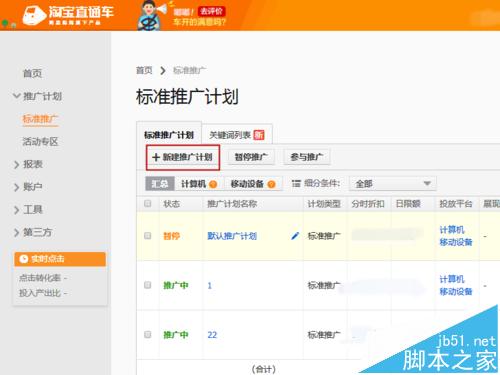This screenshot has height=375, width=500.
Task: Click the 参与推广 button
Action: pyautogui.click(x=307, y=157)
